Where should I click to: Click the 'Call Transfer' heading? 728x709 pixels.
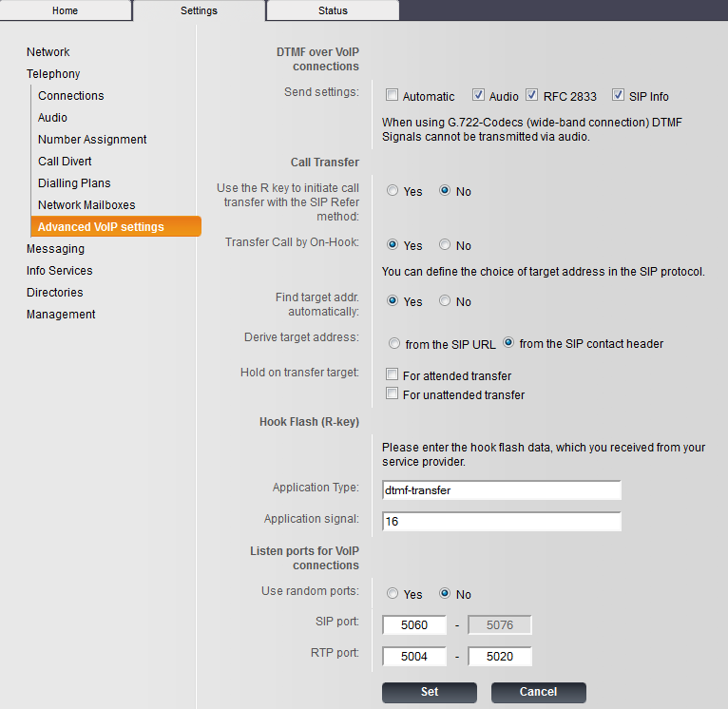click(325, 163)
